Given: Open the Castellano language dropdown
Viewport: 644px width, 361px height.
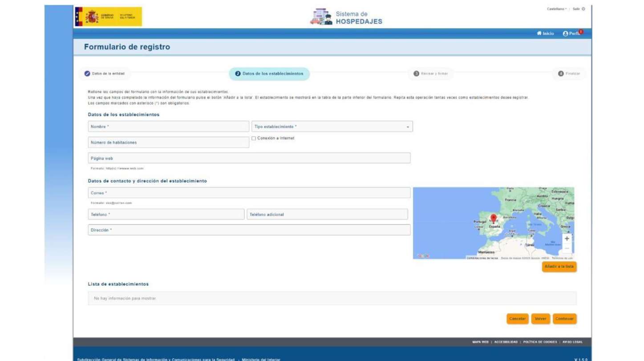Looking at the screenshot, I should tap(557, 9).
